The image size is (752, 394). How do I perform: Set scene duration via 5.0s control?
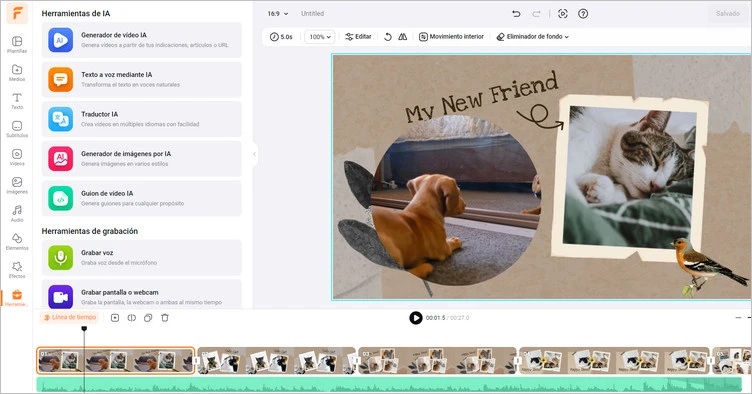click(281, 36)
